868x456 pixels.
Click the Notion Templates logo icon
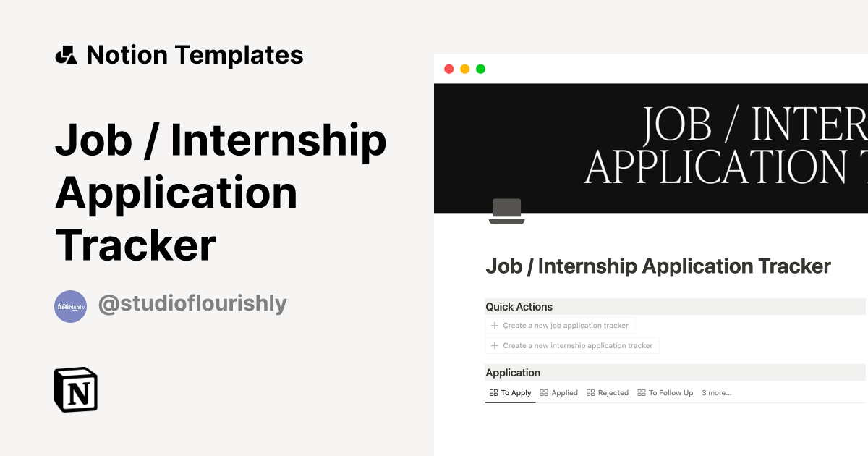67,54
